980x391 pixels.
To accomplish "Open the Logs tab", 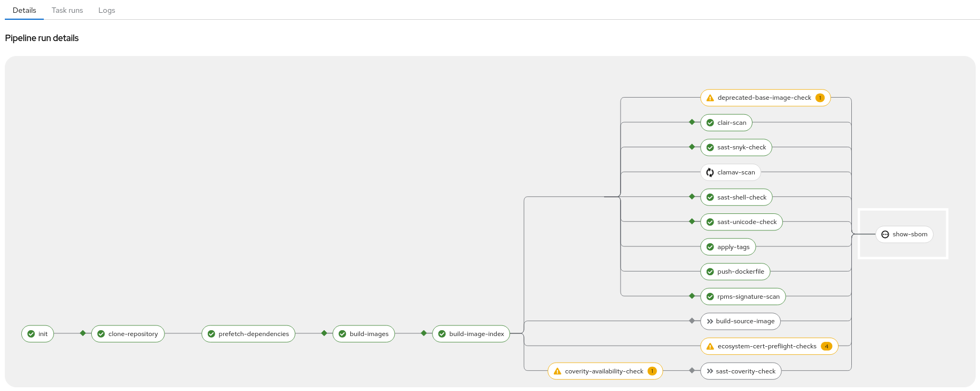I will [106, 10].
